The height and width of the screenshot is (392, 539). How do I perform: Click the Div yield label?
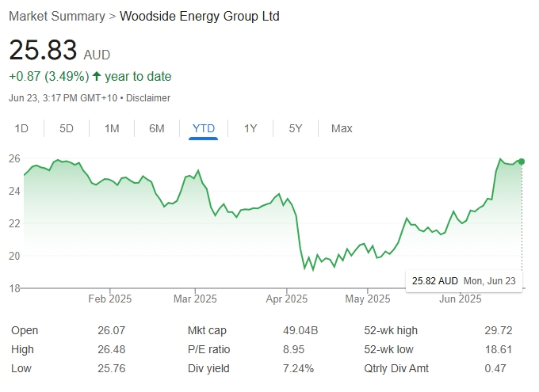pyautogui.click(x=208, y=368)
